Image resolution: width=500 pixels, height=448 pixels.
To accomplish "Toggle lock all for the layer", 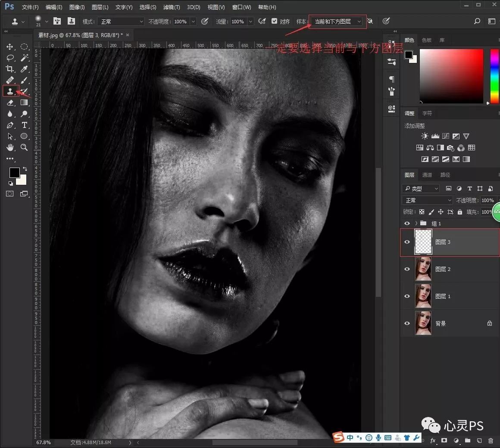I will click(x=460, y=212).
